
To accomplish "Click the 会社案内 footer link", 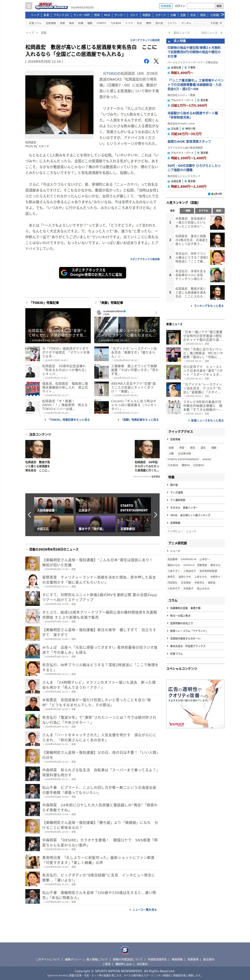I will tap(142, 964).
